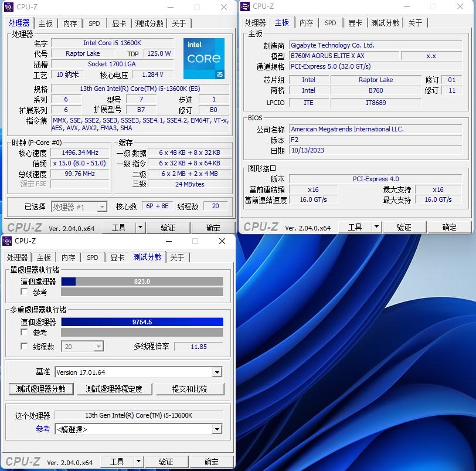Minimize the benchmark CPU-Z window
Screen dimensions: 476x471
click(x=168, y=241)
